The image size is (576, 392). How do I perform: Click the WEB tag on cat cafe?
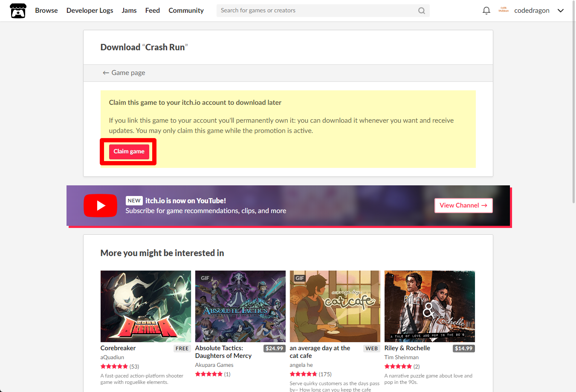[372, 349]
